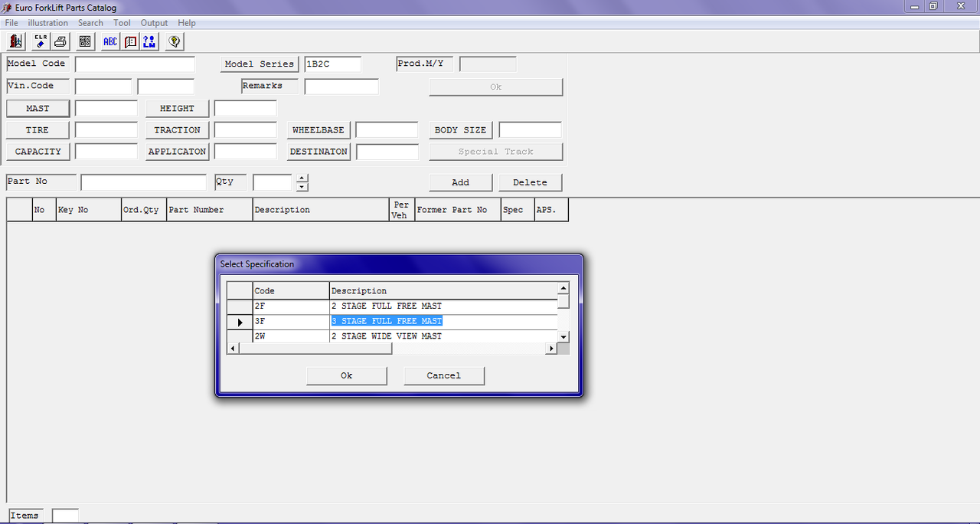Open the Help menu
980x524 pixels.
187,23
